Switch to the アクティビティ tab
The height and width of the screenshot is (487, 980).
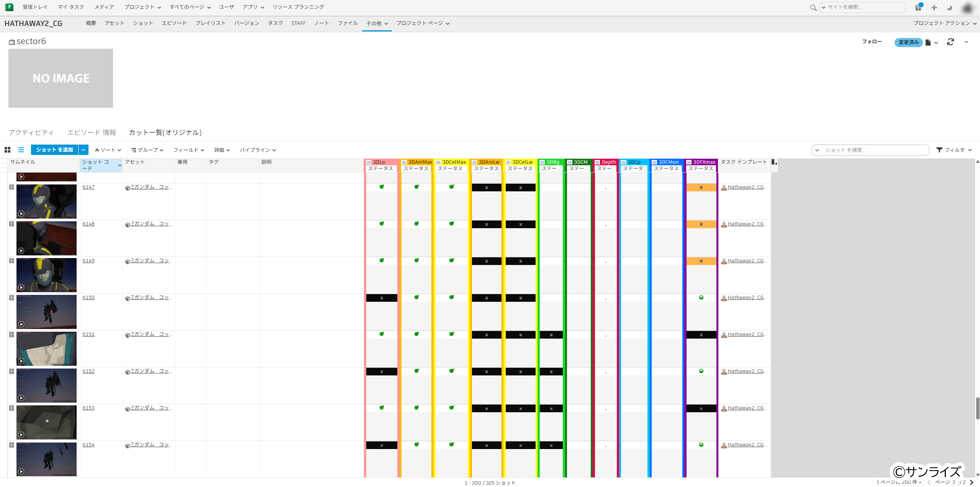(x=31, y=132)
